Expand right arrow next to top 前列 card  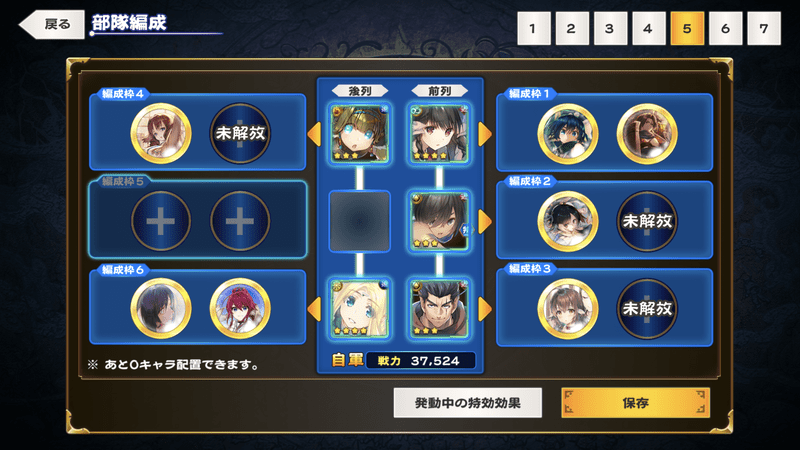click(485, 134)
